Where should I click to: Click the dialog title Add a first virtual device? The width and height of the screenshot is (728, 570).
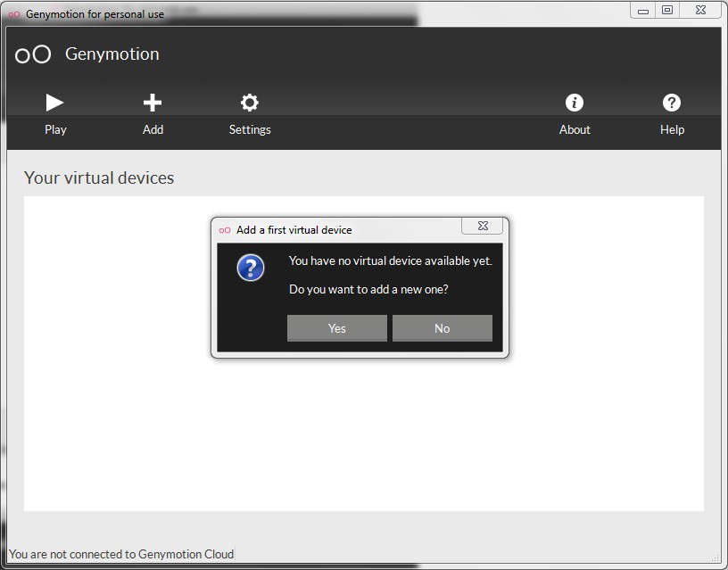294,230
